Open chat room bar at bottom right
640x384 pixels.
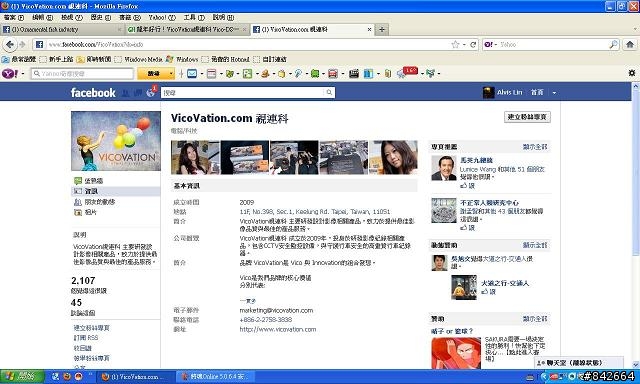pyautogui.click(x=579, y=362)
